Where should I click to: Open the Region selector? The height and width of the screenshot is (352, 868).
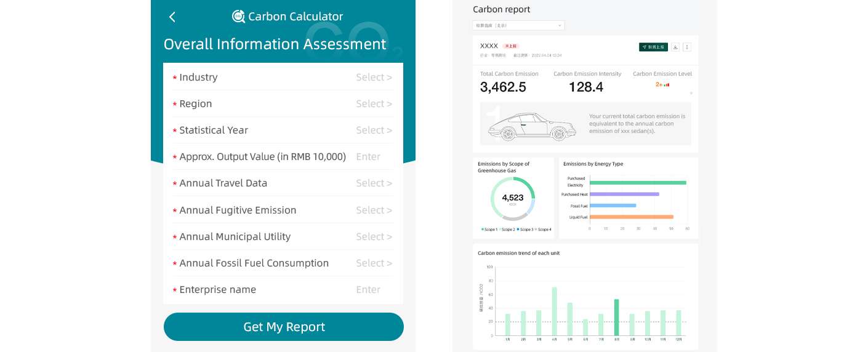[x=283, y=103]
